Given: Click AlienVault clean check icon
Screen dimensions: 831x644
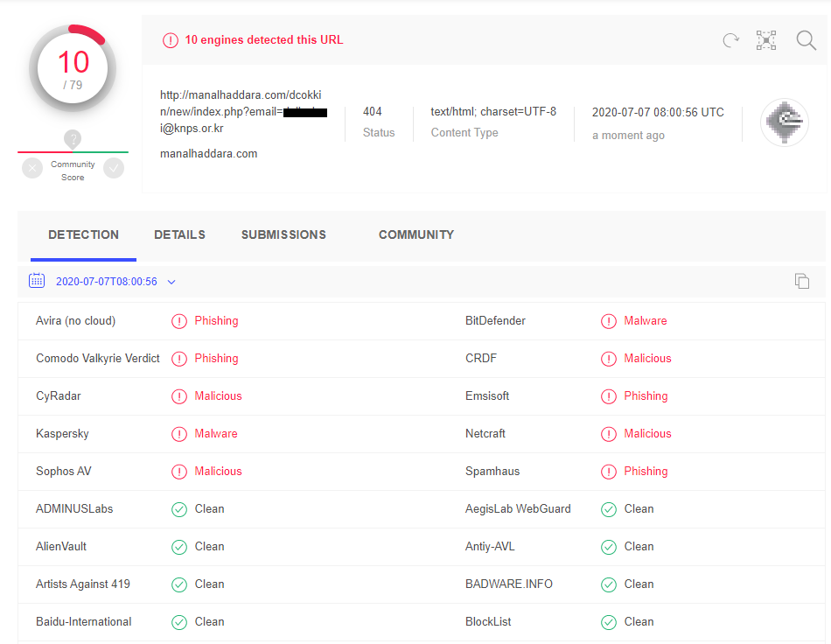Looking at the screenshot, I should 179,547.
